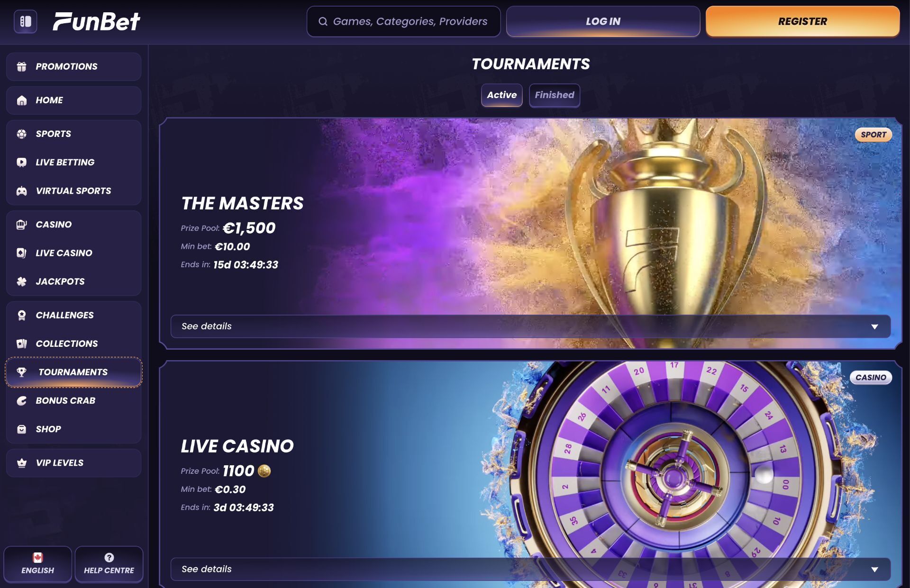Open the Help Centre question mark icon
This screenshot has height=588, width=910.
point(109,557)
